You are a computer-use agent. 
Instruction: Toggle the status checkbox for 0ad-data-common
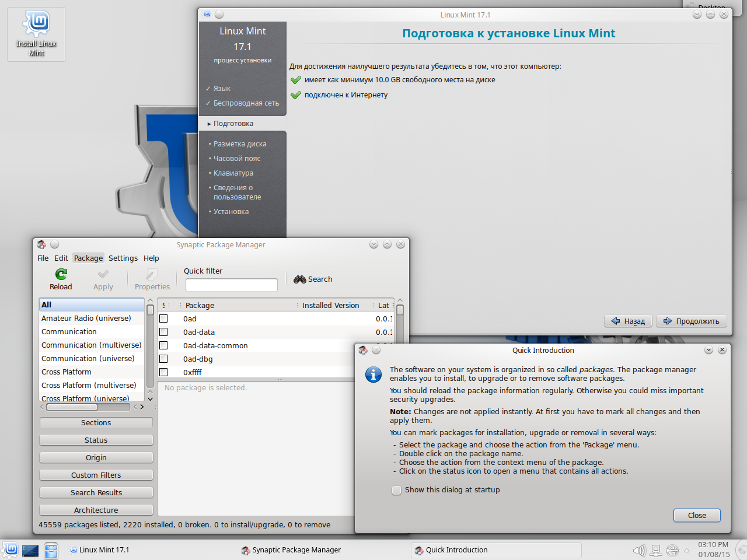coord(163,345)
